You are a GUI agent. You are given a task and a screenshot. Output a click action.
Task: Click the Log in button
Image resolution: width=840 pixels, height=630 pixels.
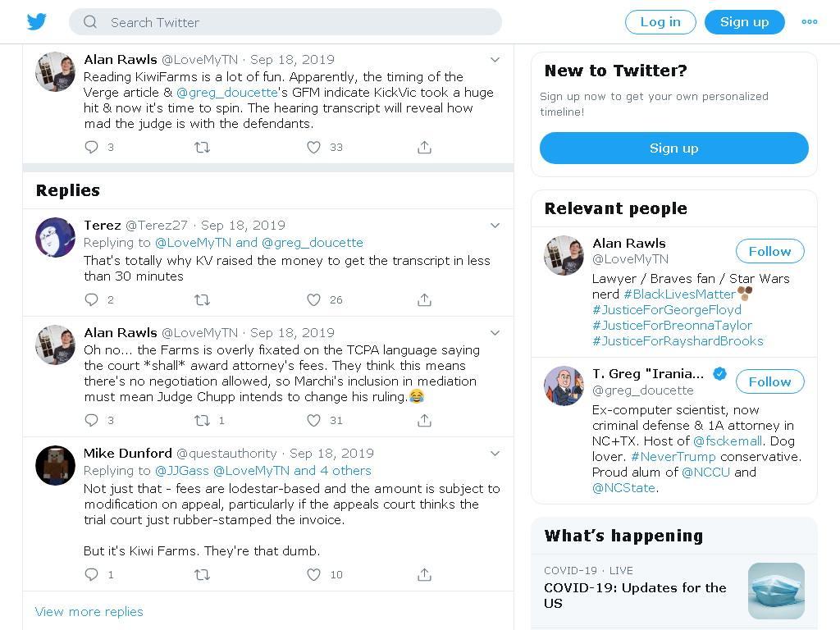point(660,22)
